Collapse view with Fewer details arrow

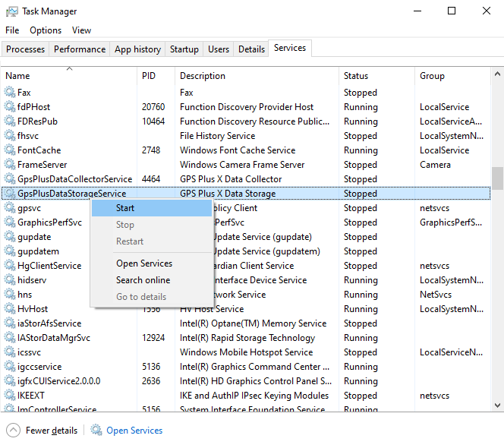point(14,431)
